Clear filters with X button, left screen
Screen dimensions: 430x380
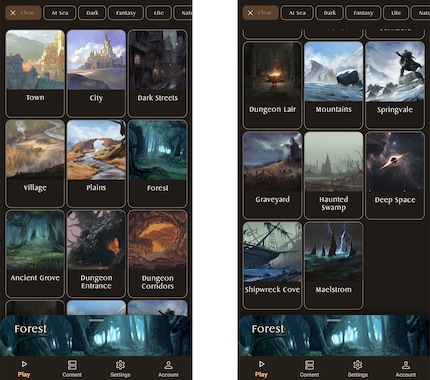pos(23,13)
